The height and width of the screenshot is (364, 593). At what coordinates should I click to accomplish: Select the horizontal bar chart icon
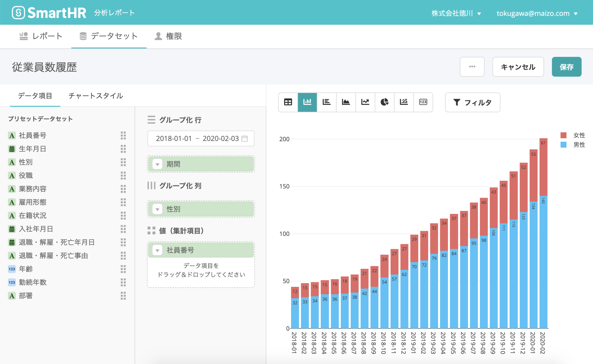(327, 102)
